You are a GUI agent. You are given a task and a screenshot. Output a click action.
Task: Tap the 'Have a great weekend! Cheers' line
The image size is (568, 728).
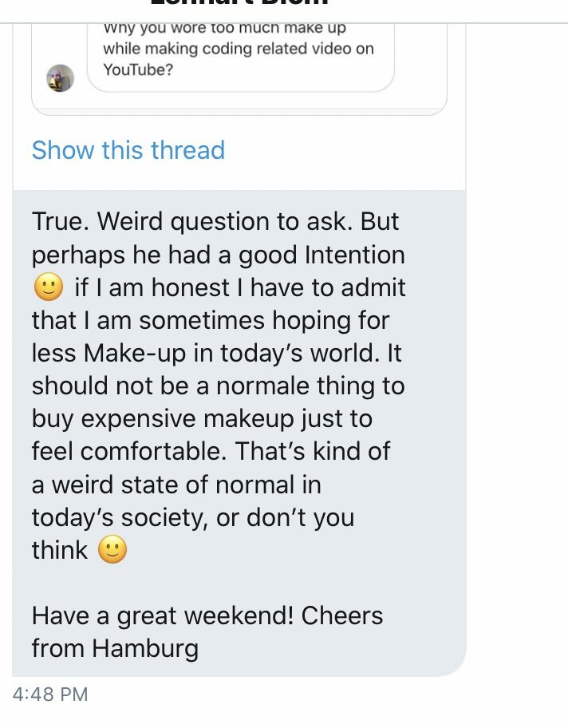click(207, 615)
